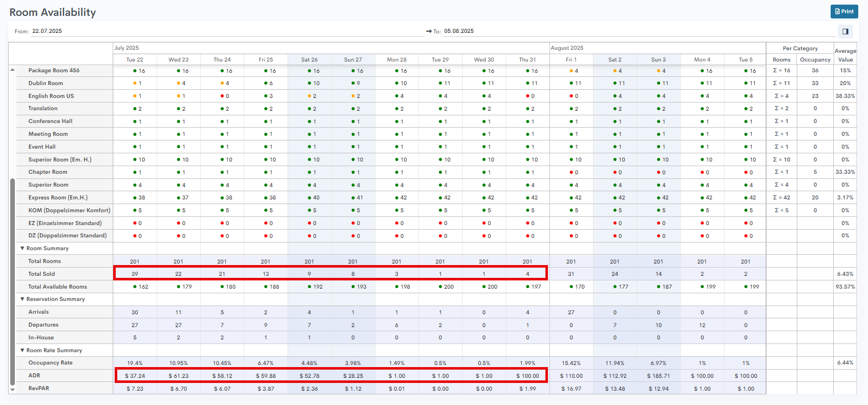
Task: Toggle the side panel layout icon
Action: click(x=845, y=31)
